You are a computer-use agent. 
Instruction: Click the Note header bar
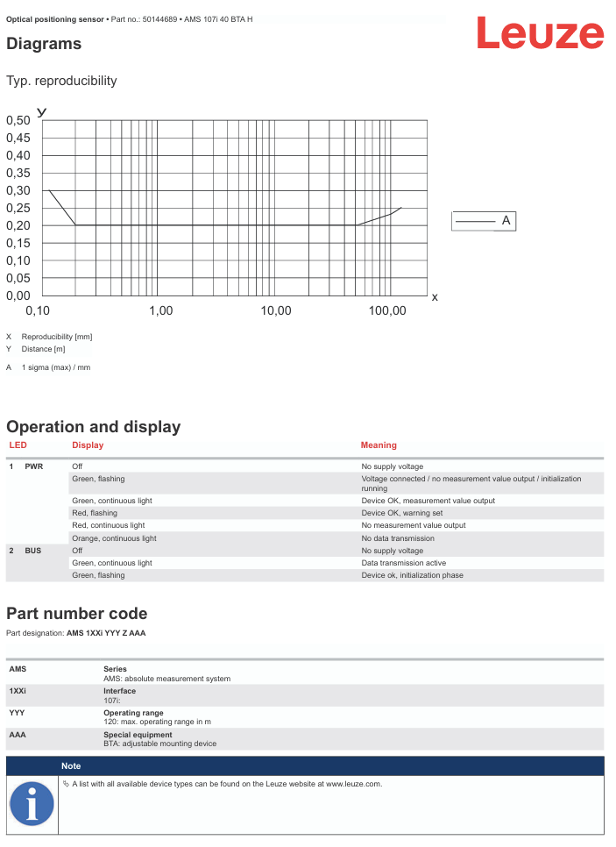tap(331, 765)
